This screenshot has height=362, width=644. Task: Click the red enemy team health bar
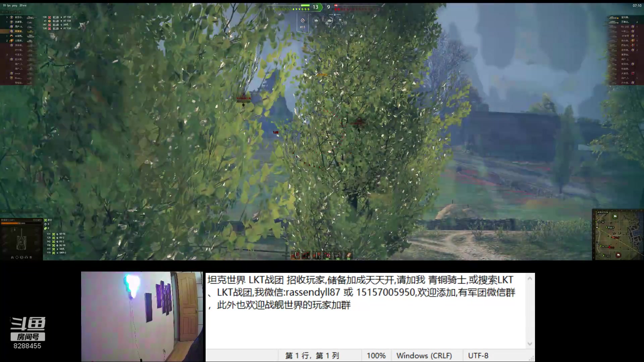[335, 5]
